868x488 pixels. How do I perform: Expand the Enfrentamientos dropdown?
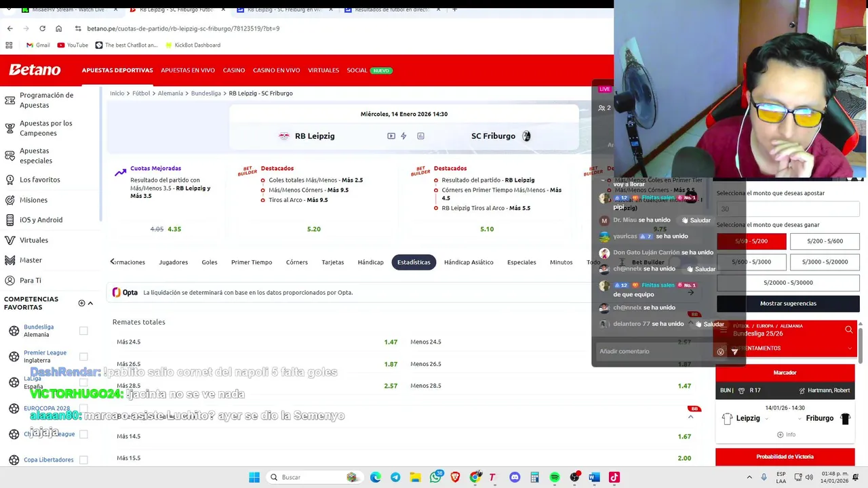[850, 348]
